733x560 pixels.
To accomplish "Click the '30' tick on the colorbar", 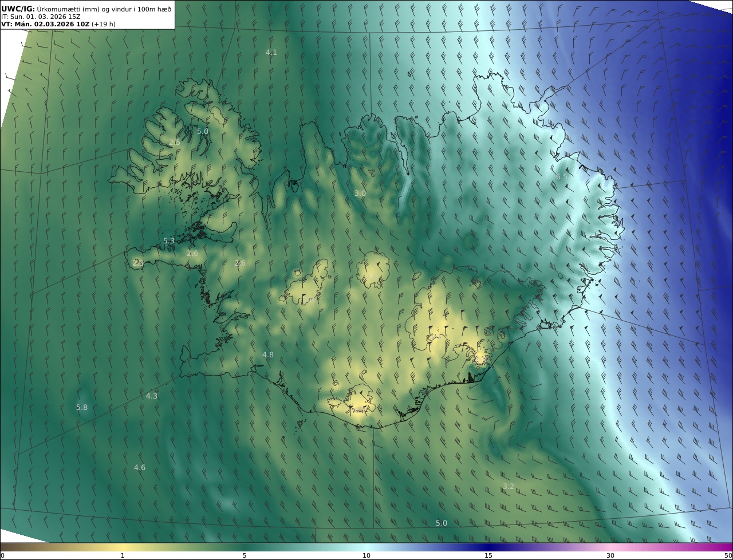I will point(610,555).
